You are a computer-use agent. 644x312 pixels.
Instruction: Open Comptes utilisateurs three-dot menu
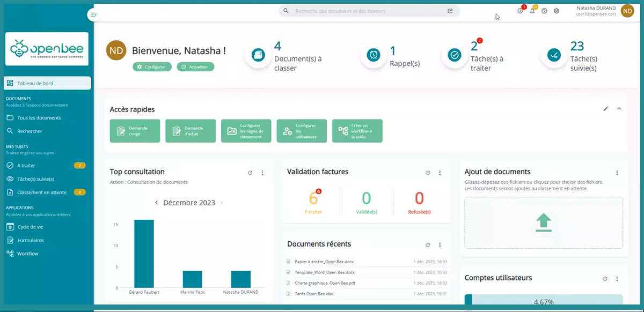pos(617,279)
